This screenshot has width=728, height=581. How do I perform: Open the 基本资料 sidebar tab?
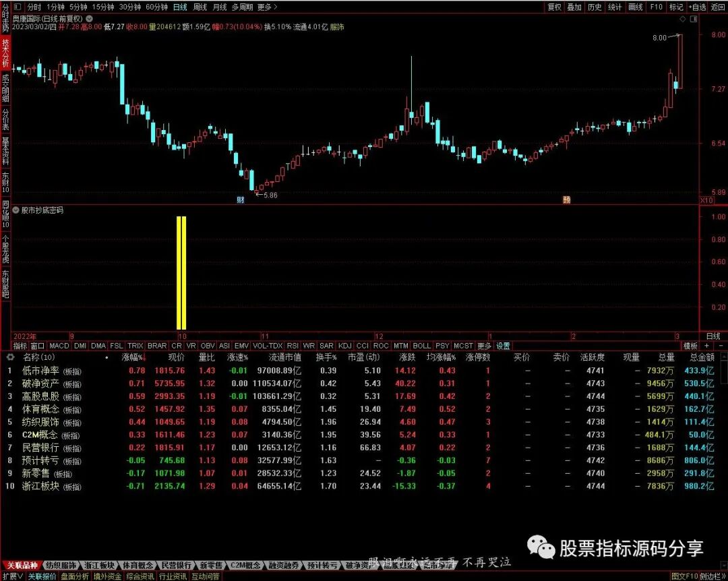(x=5, y=151)
